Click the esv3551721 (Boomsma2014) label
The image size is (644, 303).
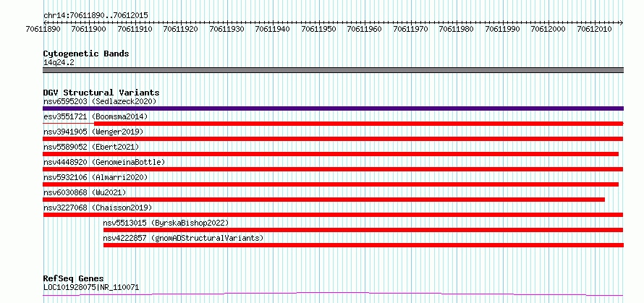tap(96, 116)
